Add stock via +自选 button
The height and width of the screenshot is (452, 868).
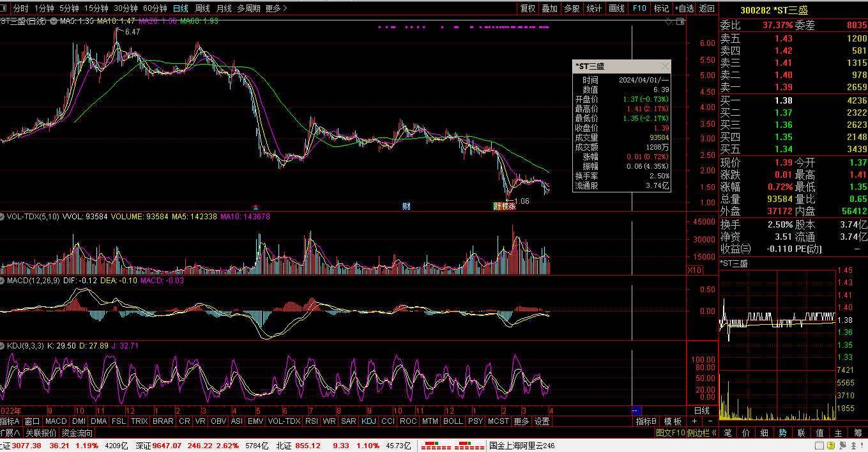click(x=684, y=8)
